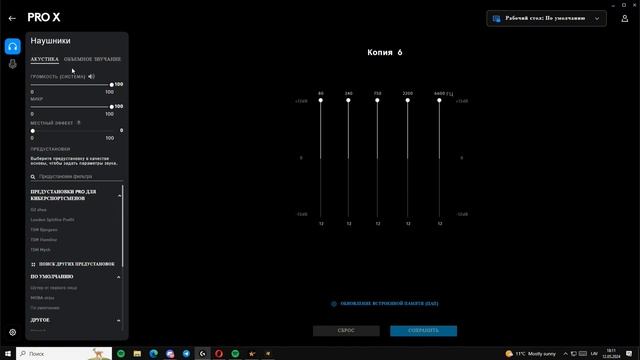Viewport: 640px width, 360px height.
Task: Click the system volume slider handle
Action: pyautogui.click(x=111, y=84)
